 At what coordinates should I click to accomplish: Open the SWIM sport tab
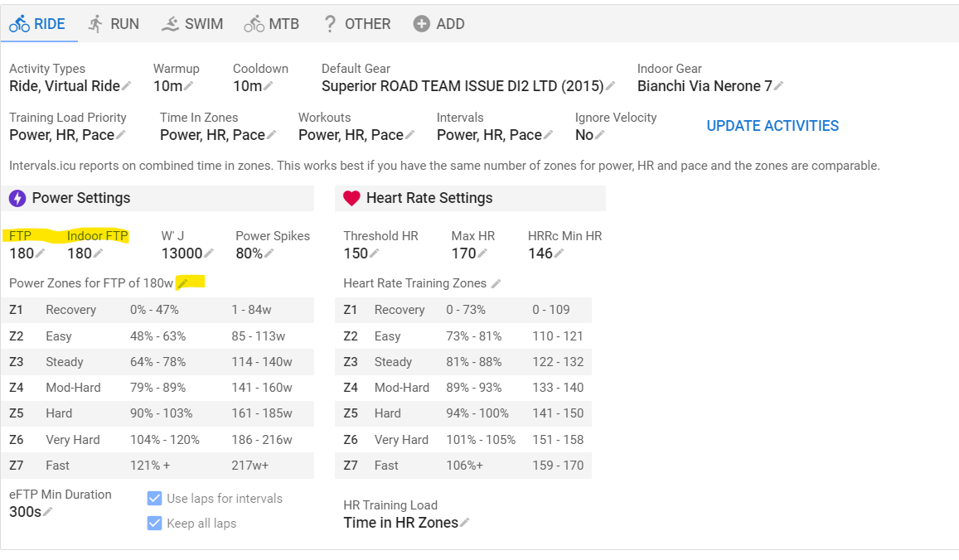(x=192, y=24)
